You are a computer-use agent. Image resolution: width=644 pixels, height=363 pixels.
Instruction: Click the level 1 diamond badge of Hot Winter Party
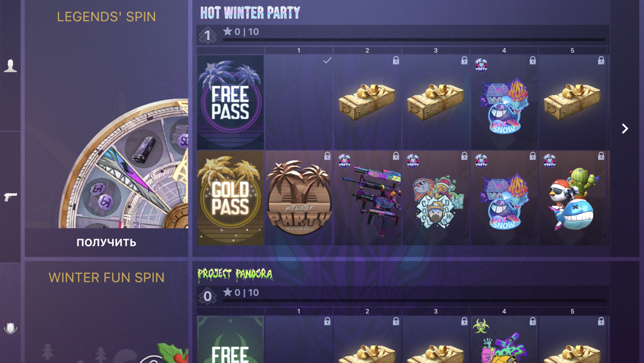click(x=207, y=35)
